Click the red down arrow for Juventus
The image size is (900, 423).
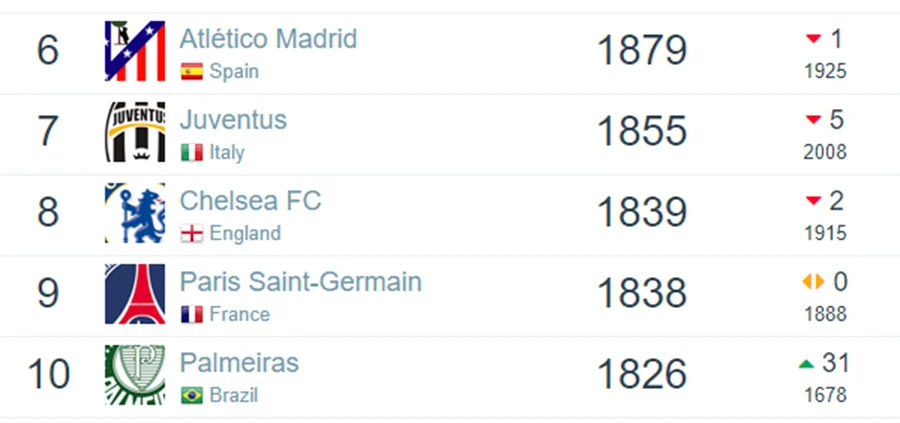click(x=813, y=120)
